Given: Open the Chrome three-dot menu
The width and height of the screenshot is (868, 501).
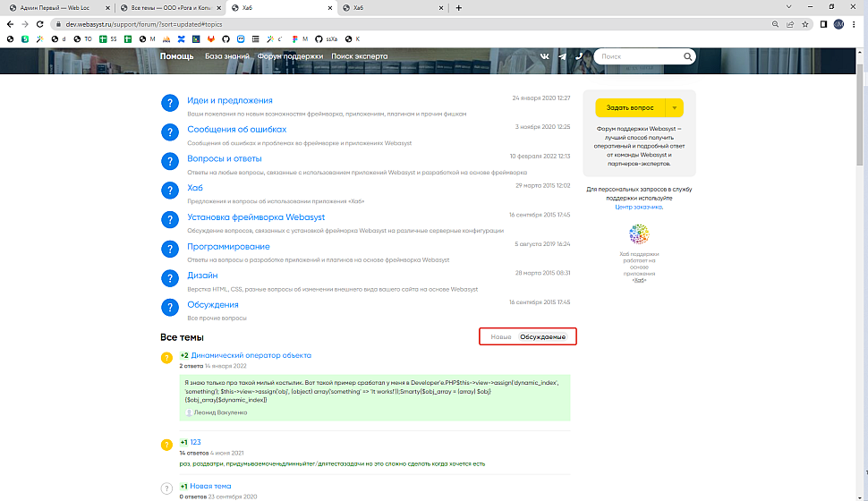Looking at the screenshot, I should (855, 24).
